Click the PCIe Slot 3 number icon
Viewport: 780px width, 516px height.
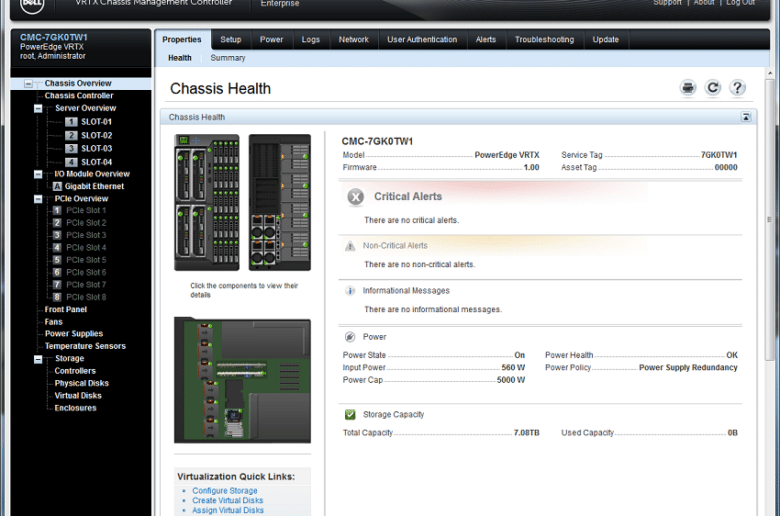[x=57, y=235]
